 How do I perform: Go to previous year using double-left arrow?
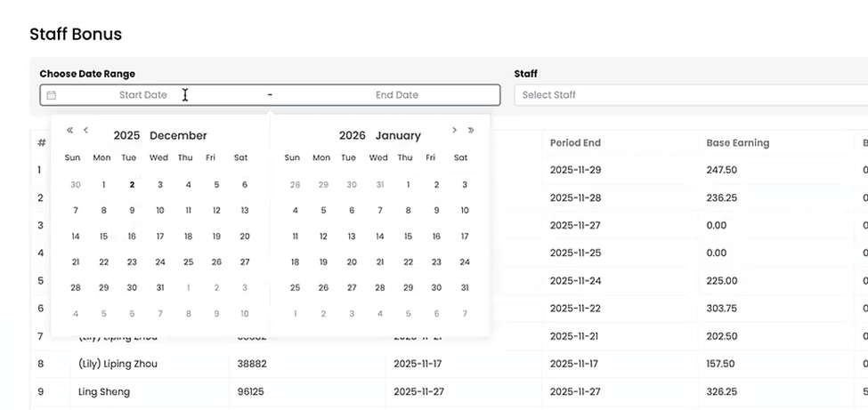70,131
